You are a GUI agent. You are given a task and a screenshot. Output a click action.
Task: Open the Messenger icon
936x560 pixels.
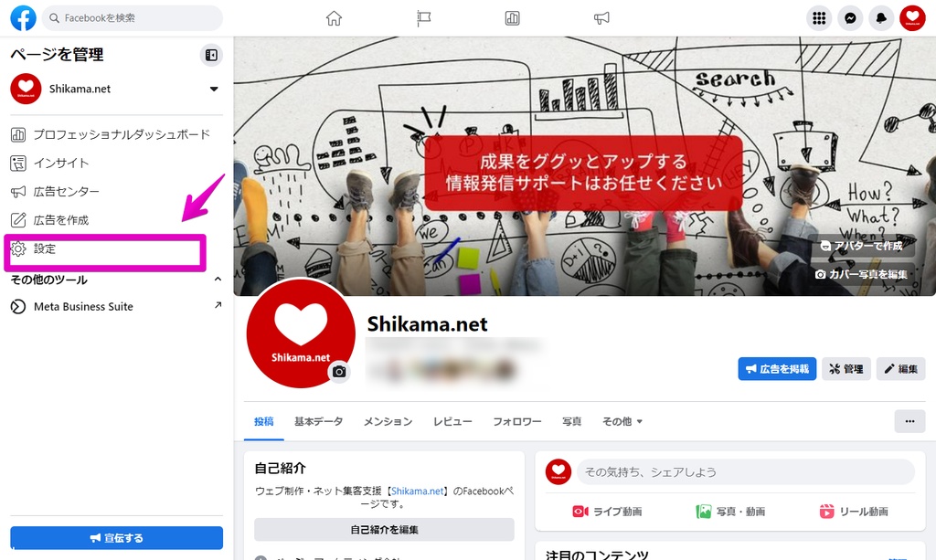point(850,18)
